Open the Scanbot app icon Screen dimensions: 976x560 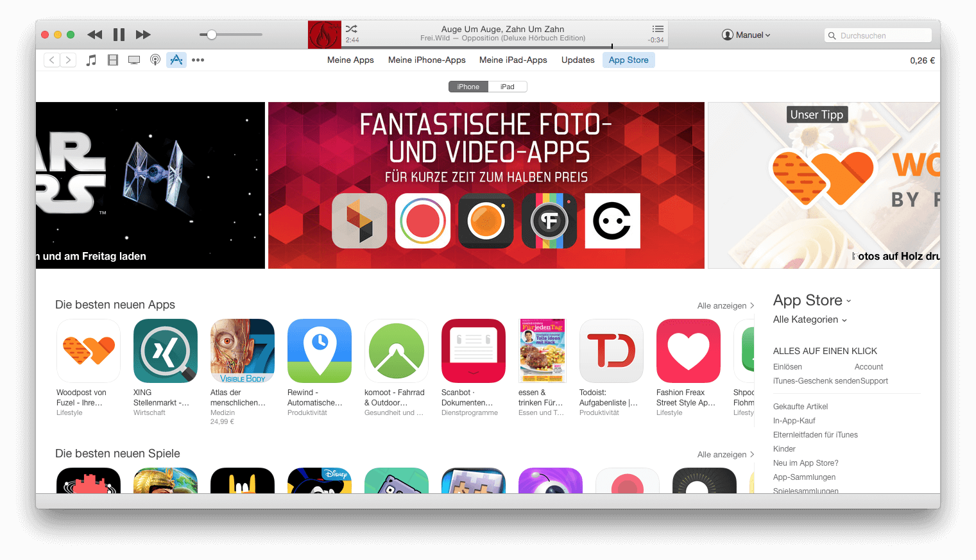pyautogui.click(x=474, y=351)
